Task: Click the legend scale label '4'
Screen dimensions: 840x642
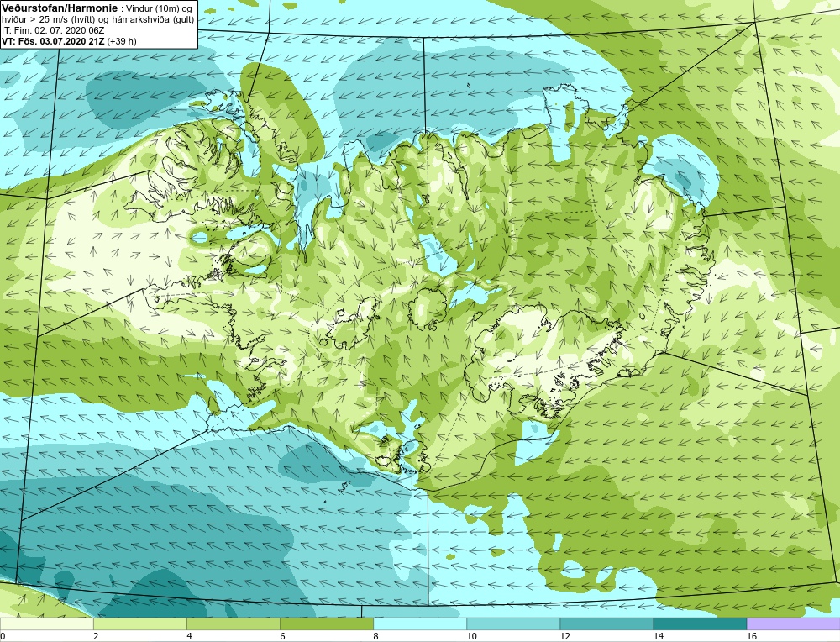Action: click(189, 636)
